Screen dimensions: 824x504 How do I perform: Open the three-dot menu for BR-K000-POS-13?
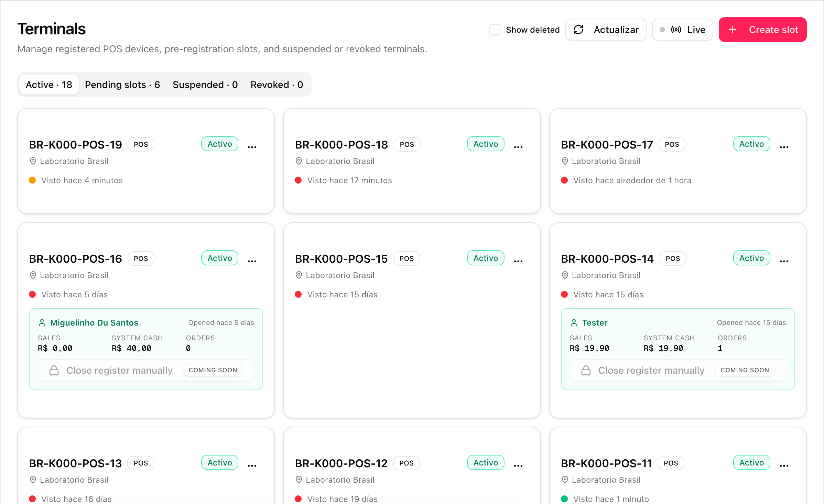click(252, 465)
